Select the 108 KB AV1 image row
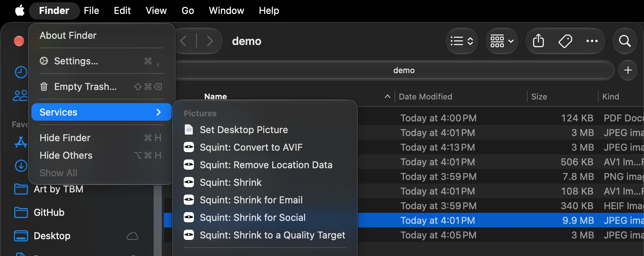The height and width of the screenshot is (256, 644). pyautogui.click(x=501, y=191)
